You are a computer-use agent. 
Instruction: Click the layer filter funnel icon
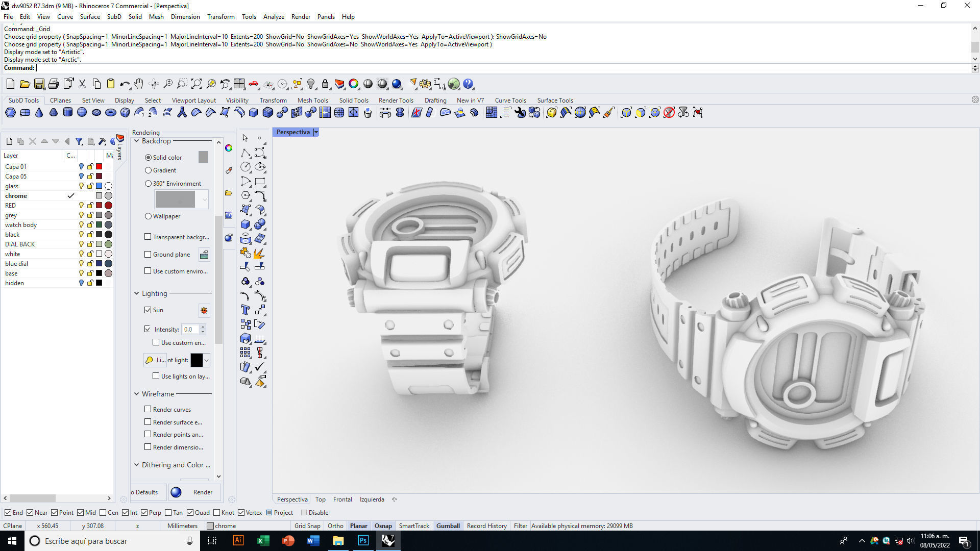(x=79, y=141)
